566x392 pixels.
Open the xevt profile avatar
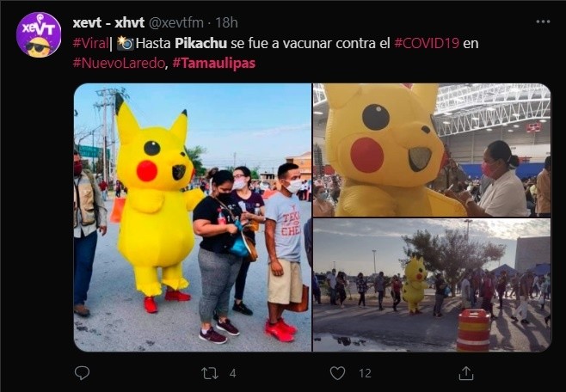click(x=39, y=35)
